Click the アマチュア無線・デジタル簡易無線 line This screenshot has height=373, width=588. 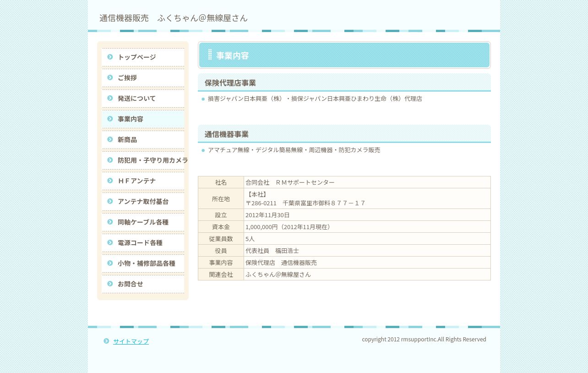pyautogui.click(x=294, y=150)
